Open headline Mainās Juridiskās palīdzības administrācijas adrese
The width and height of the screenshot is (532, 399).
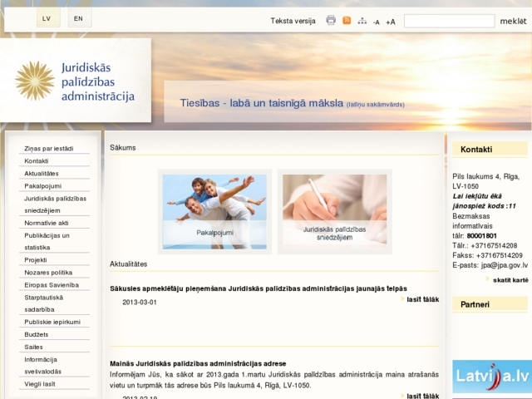[198, 364]
